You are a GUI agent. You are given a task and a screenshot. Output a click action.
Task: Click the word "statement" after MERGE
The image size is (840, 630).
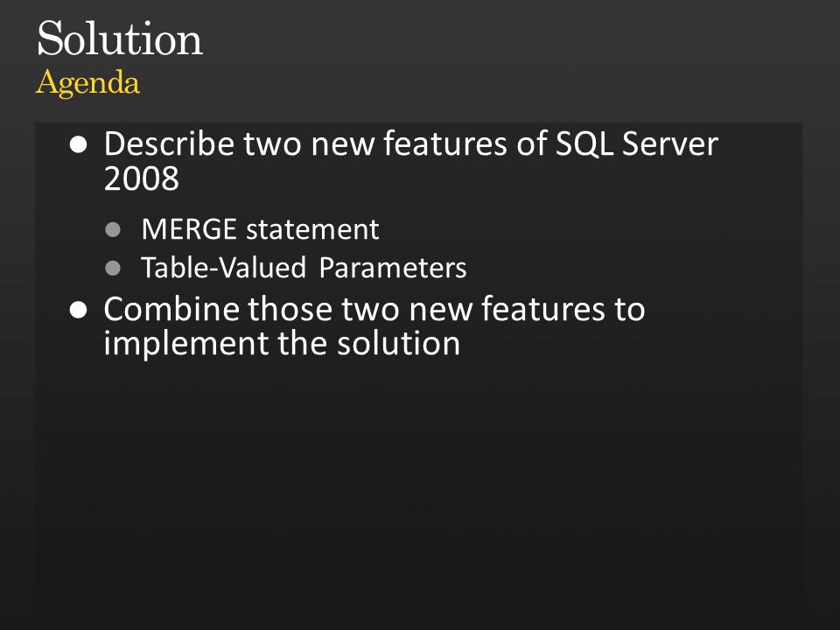pos(312,229)
